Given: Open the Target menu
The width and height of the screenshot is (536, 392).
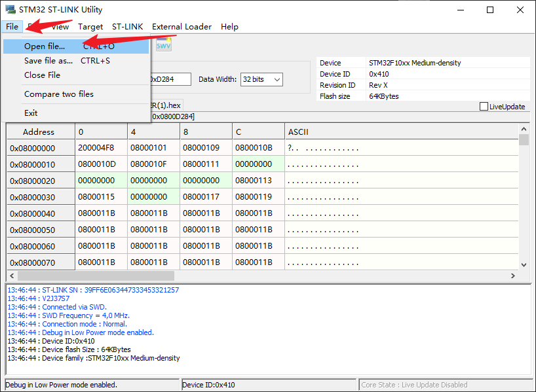Looking at the screenshot, I should (x=90, y=27).
